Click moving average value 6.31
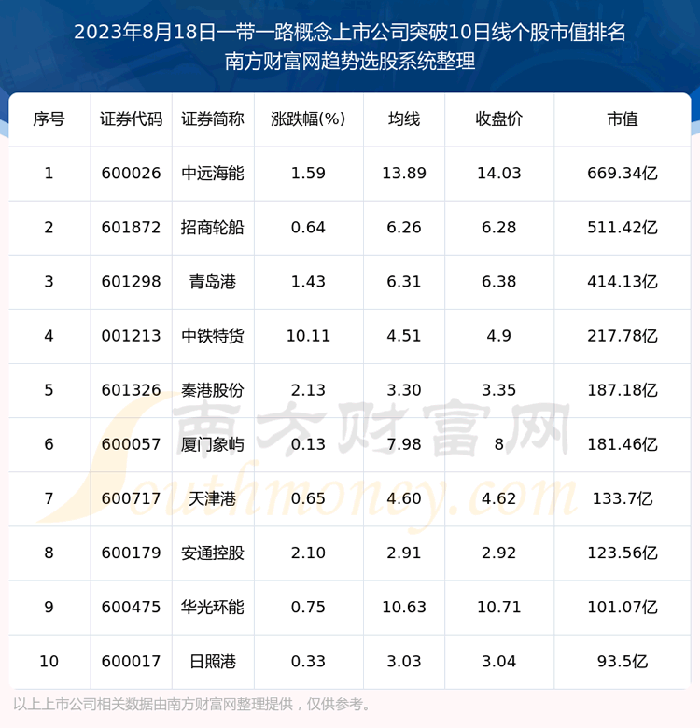Screen dimensions: 700x728 click(404, 282)
